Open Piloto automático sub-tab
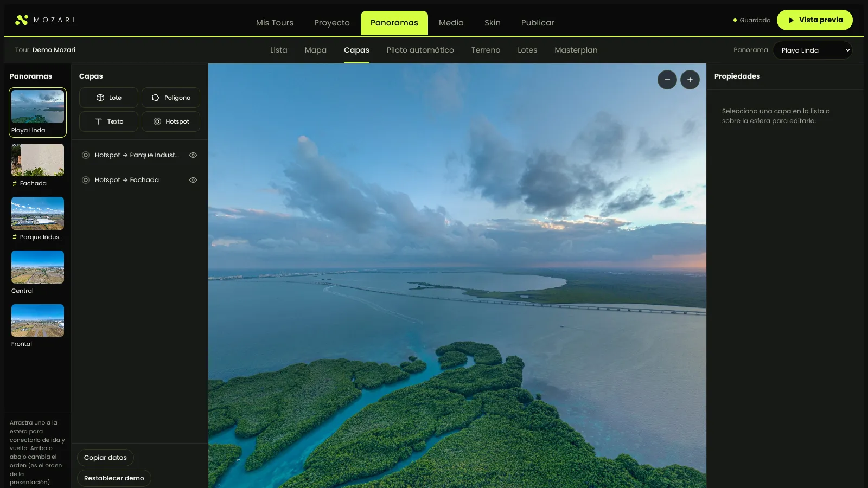 420,50
